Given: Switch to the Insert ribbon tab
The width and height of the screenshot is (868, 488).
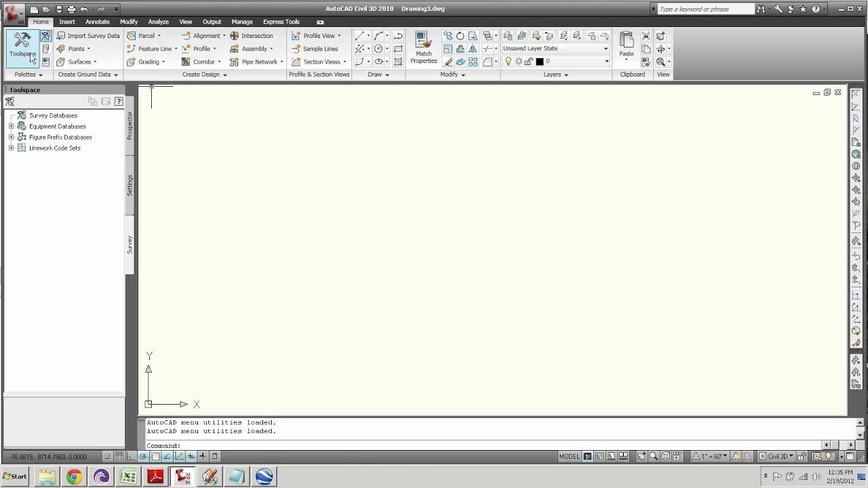Looking at the screenshot, I should click(x=67, y=22).
